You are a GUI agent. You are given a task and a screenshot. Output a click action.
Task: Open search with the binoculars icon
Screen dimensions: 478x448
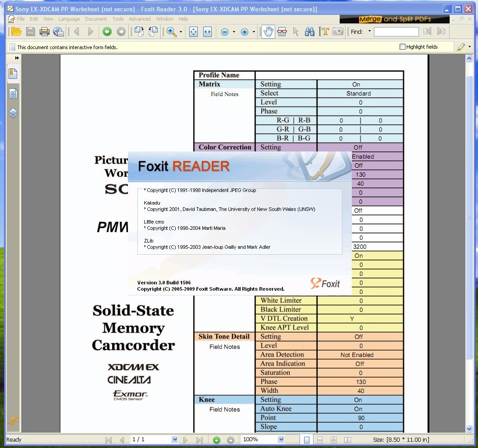click(310, 32)
